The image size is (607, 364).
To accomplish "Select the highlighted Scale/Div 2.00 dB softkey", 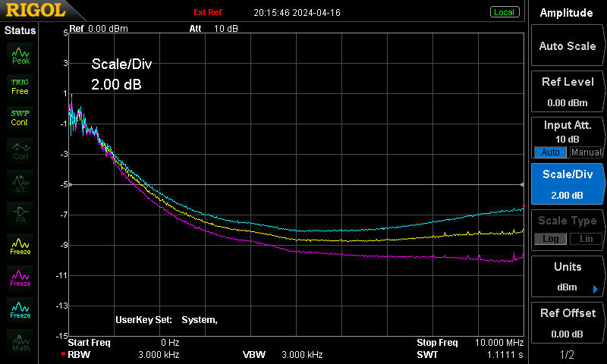I will (x=567, y=184).
